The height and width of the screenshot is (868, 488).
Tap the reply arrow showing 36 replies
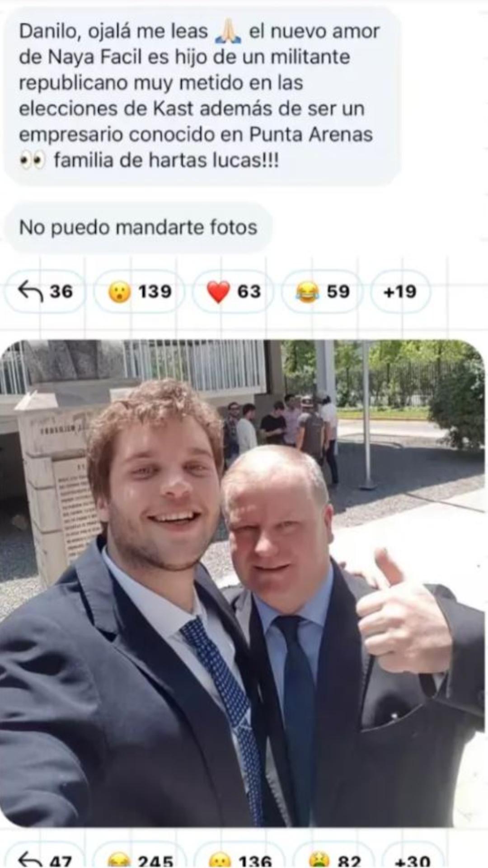45,292
